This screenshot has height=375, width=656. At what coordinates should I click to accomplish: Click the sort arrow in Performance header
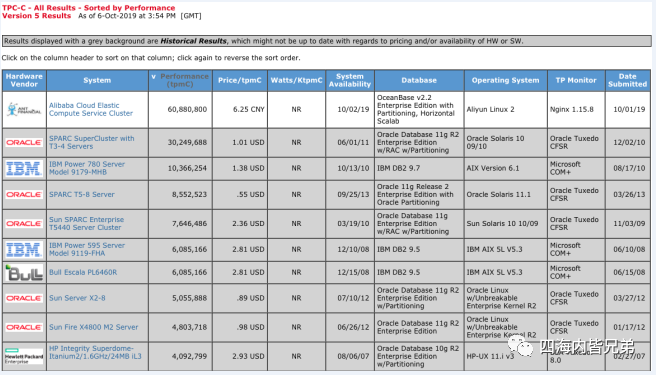pos(154,77)
